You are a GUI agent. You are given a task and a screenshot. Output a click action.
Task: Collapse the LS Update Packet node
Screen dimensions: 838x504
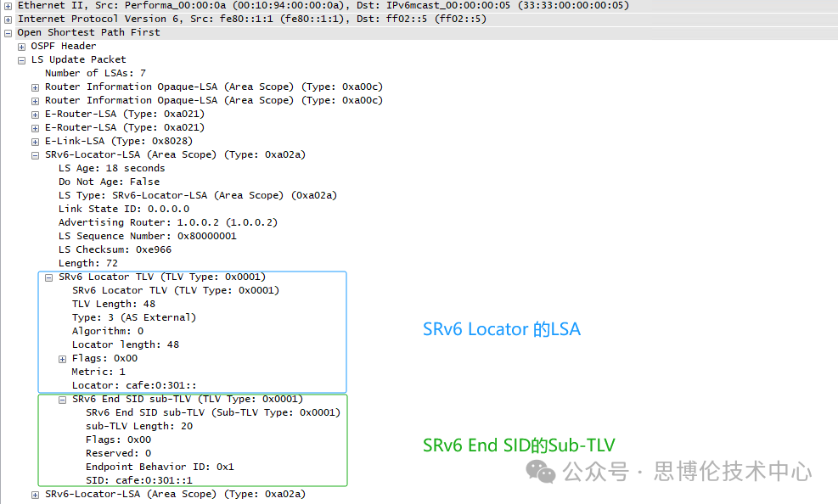21,59
